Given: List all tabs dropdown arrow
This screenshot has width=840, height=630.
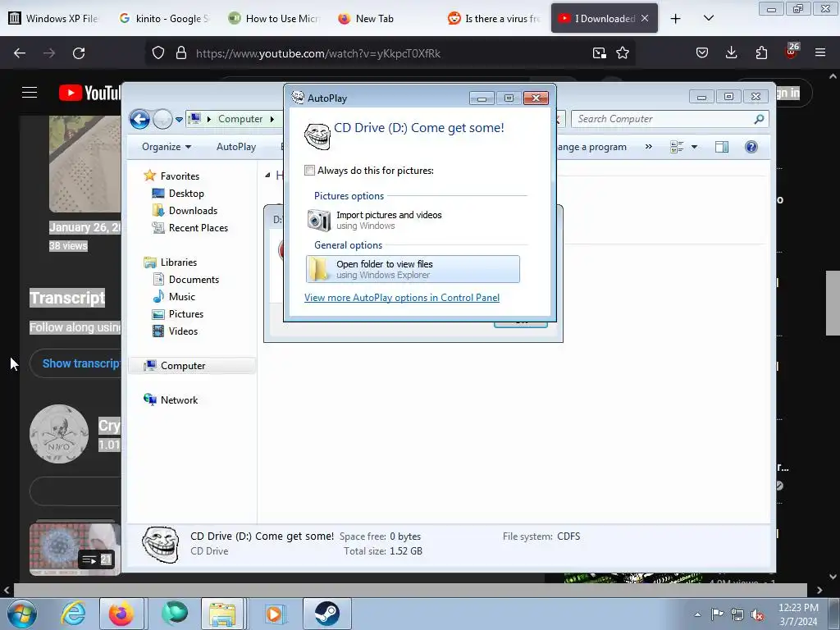Looking at the screenshot, I should (x=708, y=18).
